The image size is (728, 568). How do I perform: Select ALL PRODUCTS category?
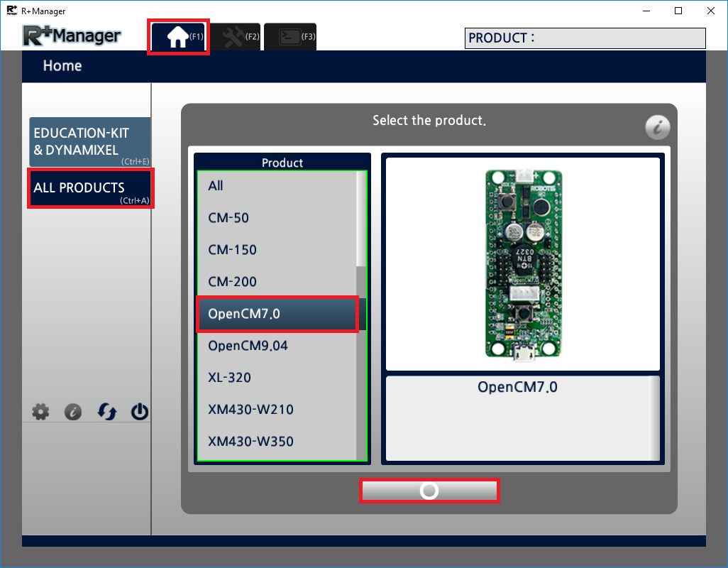click(89, 189)
